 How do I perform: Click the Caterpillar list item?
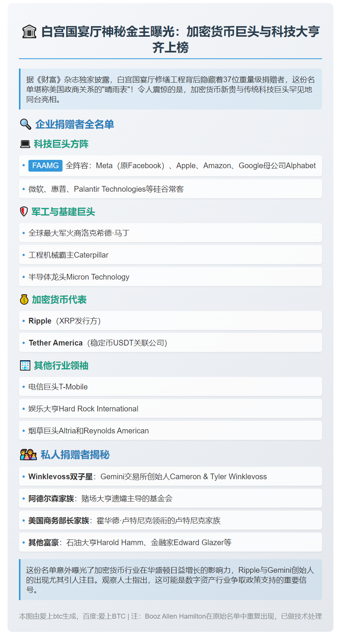click(x=68, y=255)
